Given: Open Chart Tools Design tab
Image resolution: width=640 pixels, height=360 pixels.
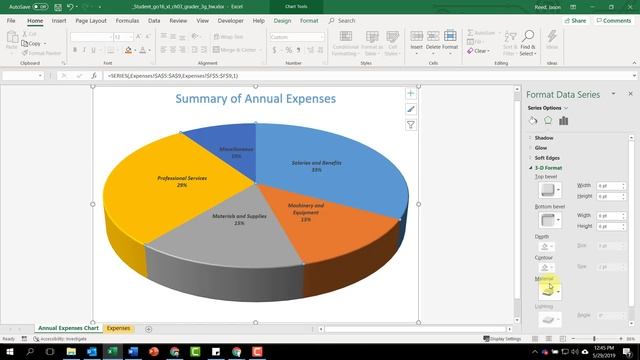Looking at the screenshot, I should (282, 20).
